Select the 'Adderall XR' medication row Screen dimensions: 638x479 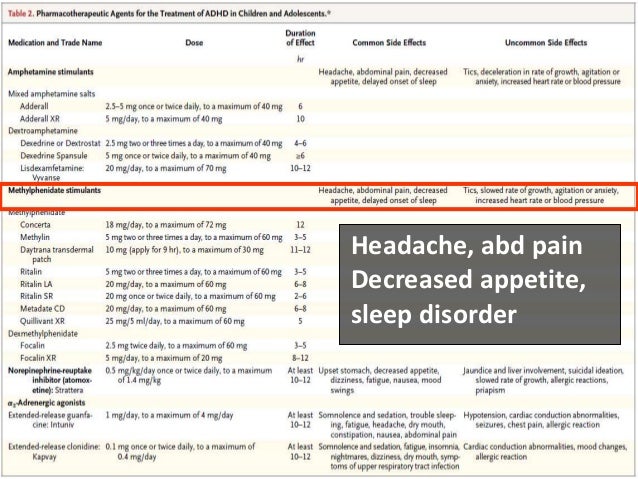point(40,119)
